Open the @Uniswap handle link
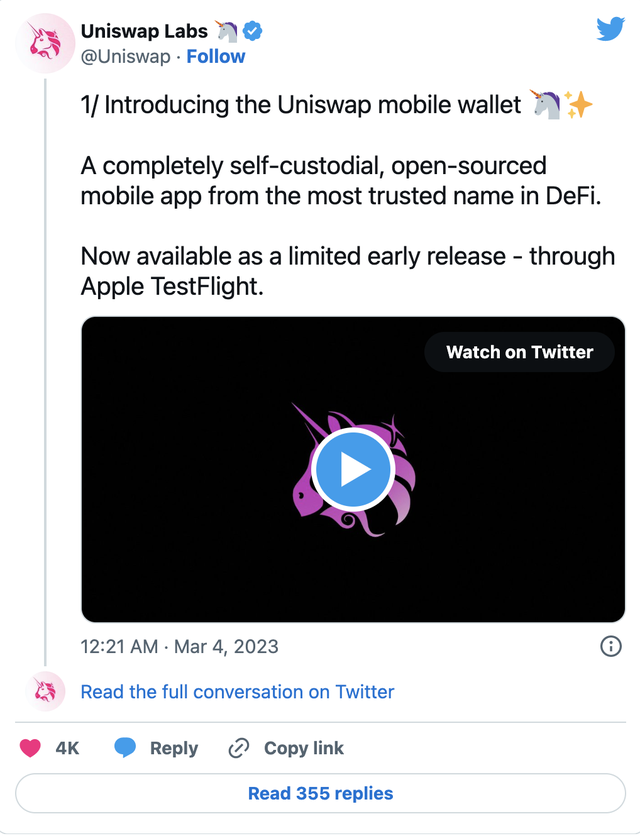Image resolution: width=640 pixels, height=836 pixels. 125,57
